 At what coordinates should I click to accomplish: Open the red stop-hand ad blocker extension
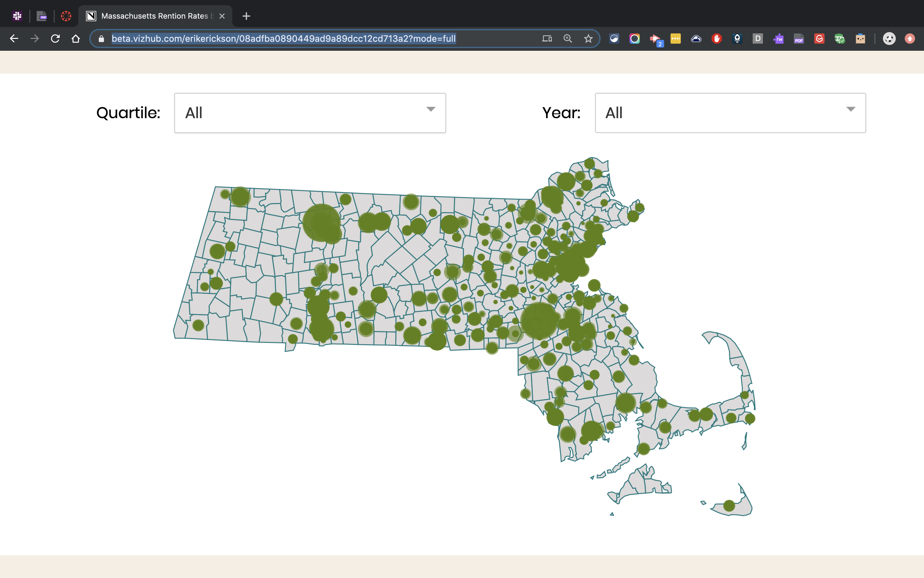click(x=717, y=39)
